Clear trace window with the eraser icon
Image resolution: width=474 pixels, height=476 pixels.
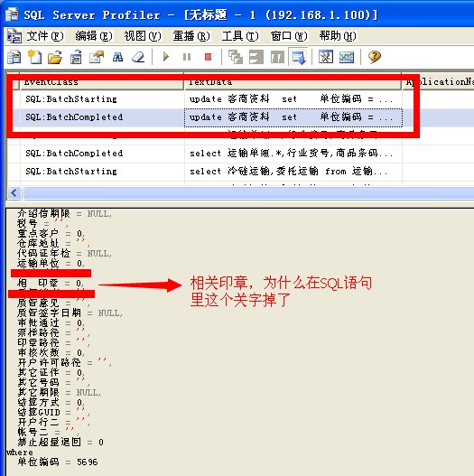(x=138, y=57)
